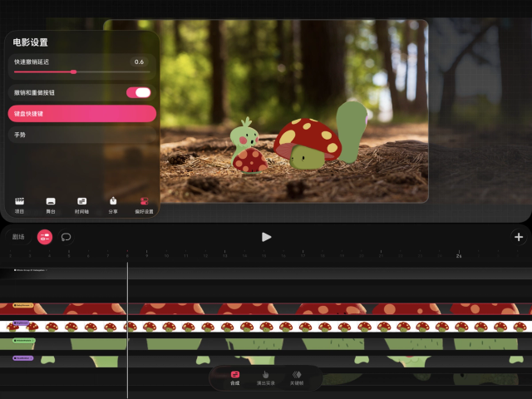Screen dimensions: 532x399
Task: Open the 分享 share tab
Action: pos(113,205)
